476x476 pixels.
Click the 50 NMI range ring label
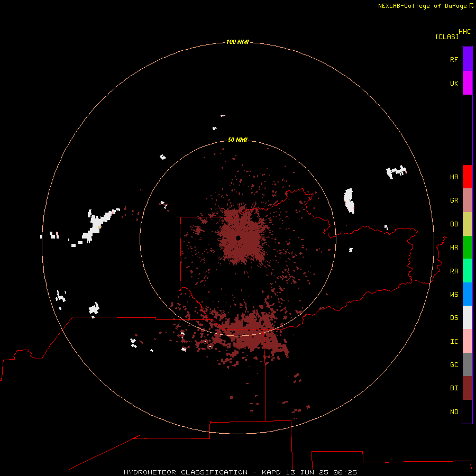tap(237, 140)
